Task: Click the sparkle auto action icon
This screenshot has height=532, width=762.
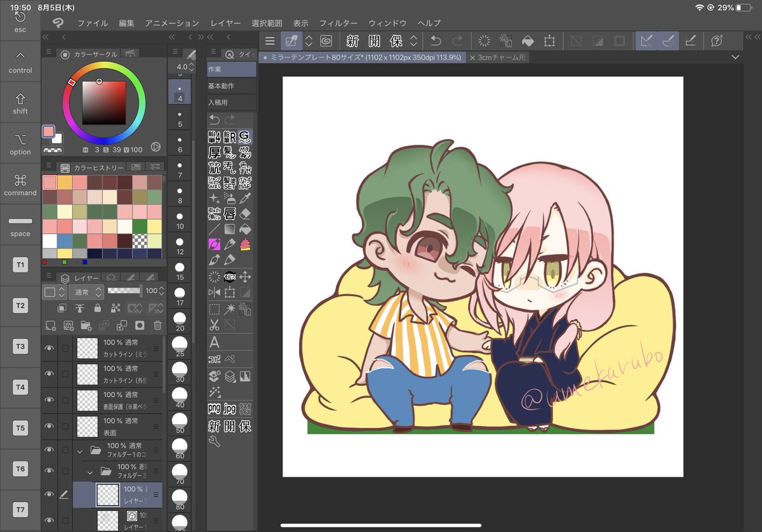Action: tap(214, 392)
